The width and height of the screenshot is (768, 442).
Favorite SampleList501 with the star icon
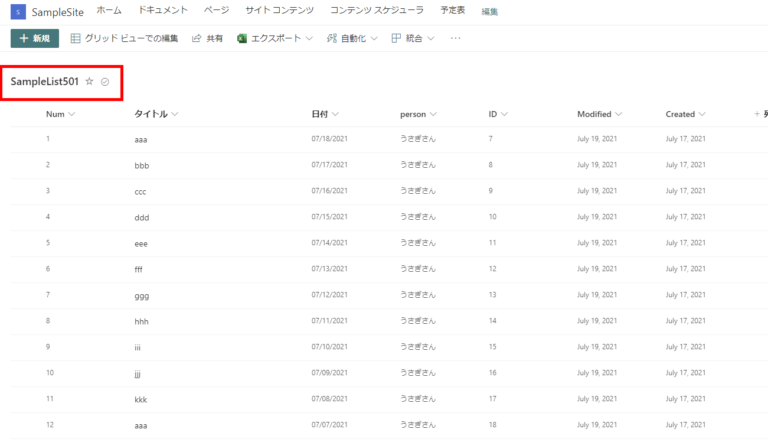(x=89, y=82)
